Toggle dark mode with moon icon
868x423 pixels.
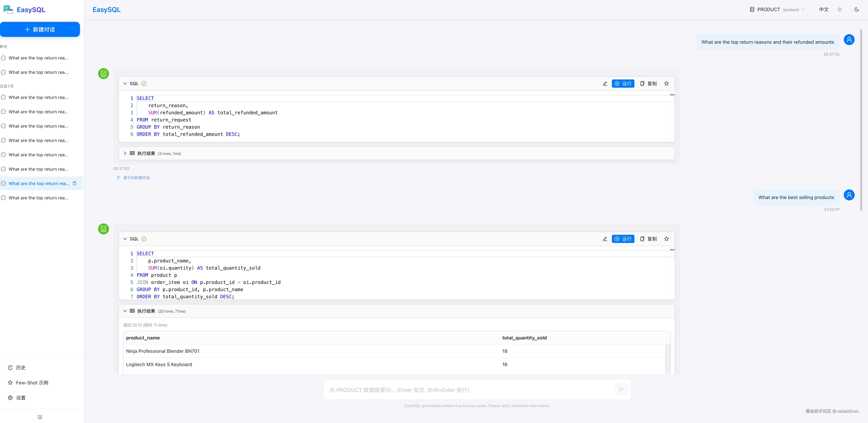tap(857, 9)
